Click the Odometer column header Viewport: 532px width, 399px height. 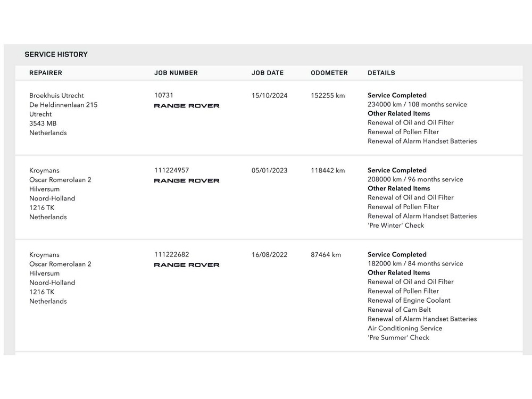coord(329,73)
